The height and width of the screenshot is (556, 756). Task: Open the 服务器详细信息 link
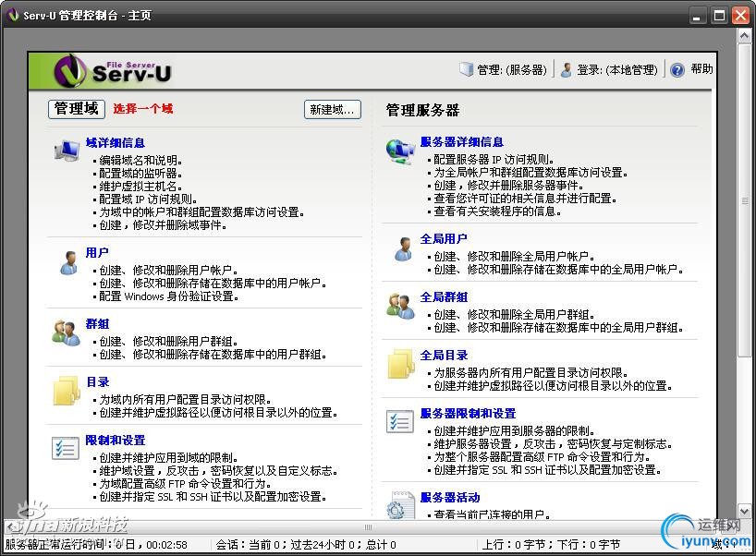(462, 141)
